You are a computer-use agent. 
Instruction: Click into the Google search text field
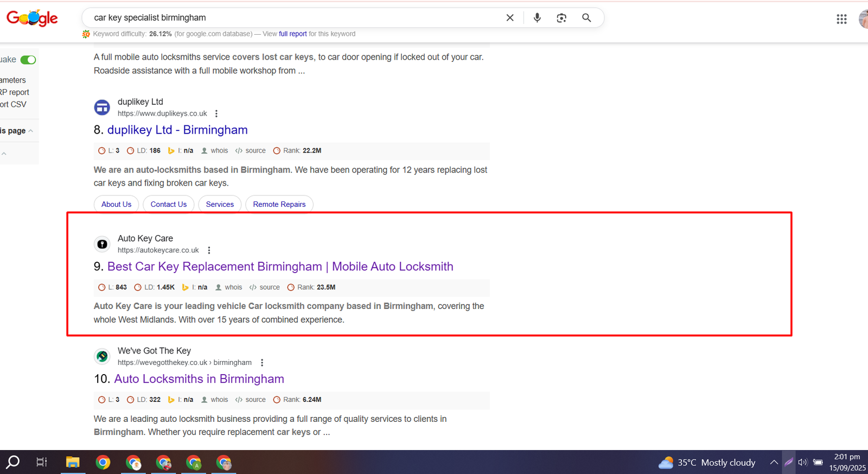[293, 17]
